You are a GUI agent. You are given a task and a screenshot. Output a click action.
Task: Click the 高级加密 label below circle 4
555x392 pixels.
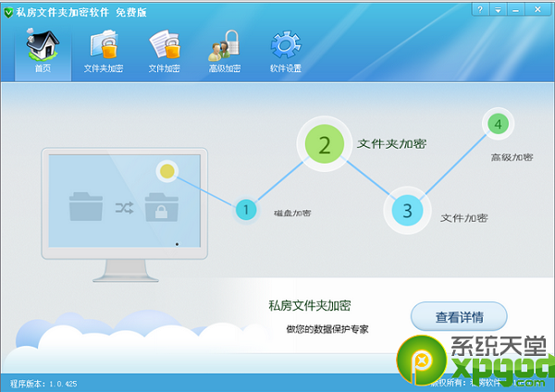(512, 157)
